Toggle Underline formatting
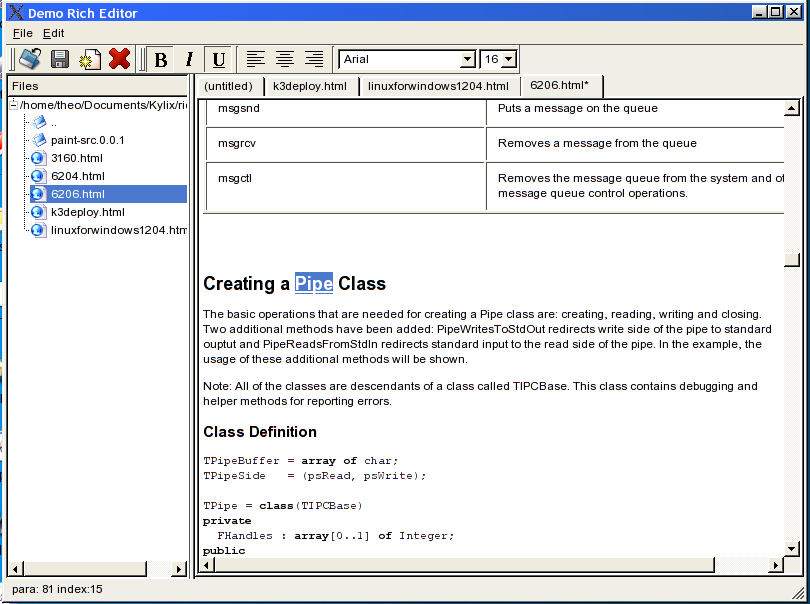The width and height of the screenshot is (810, 604). pyautogui.click(x=218, y=59)
